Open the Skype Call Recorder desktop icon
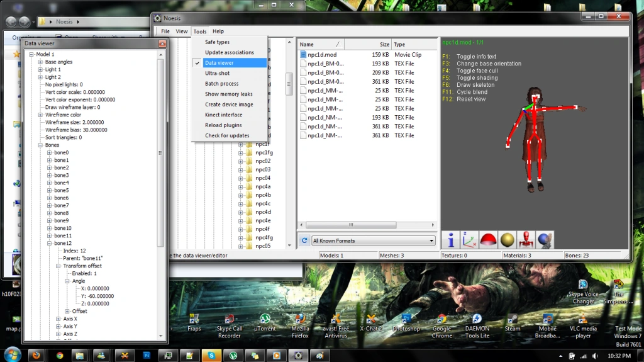 pyautogui.click(x=229, y=326)
